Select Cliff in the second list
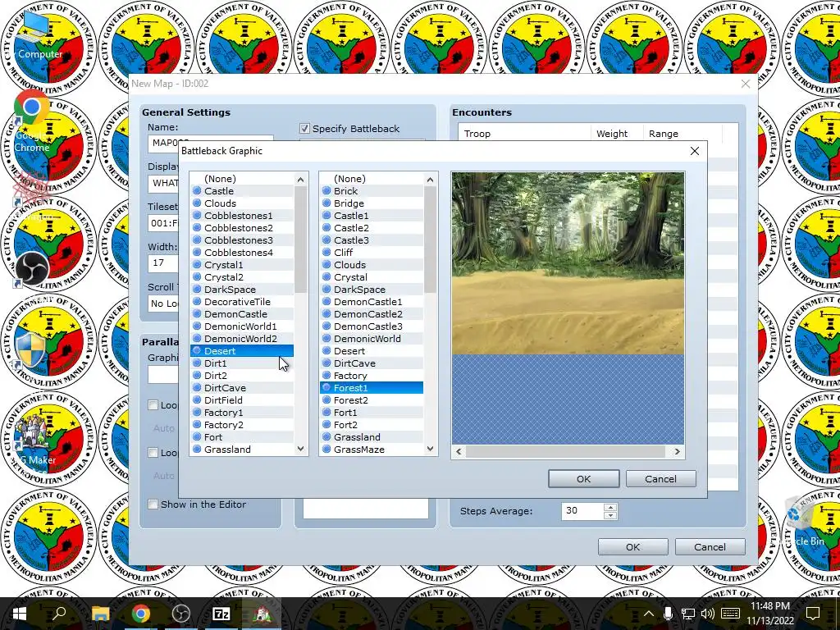 click(372, 253)
